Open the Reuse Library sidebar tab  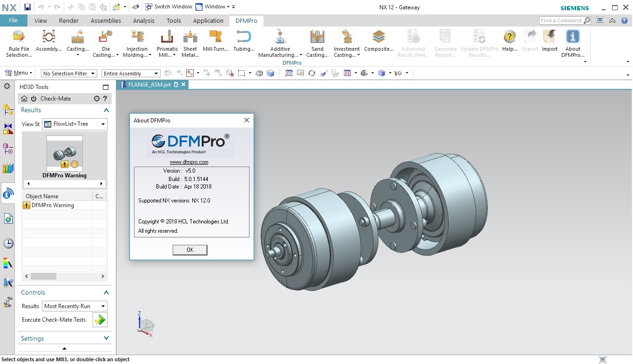[8, 169]
